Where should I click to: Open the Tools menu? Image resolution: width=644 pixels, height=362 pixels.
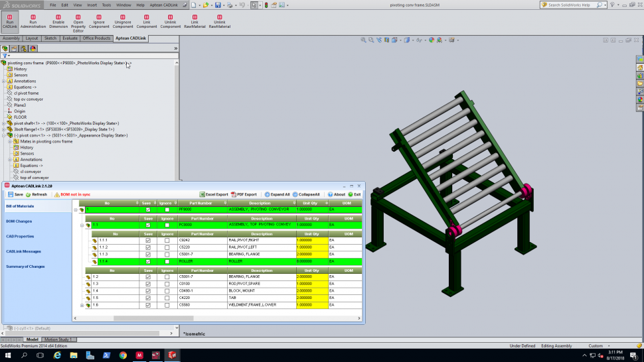click(106, 5)
